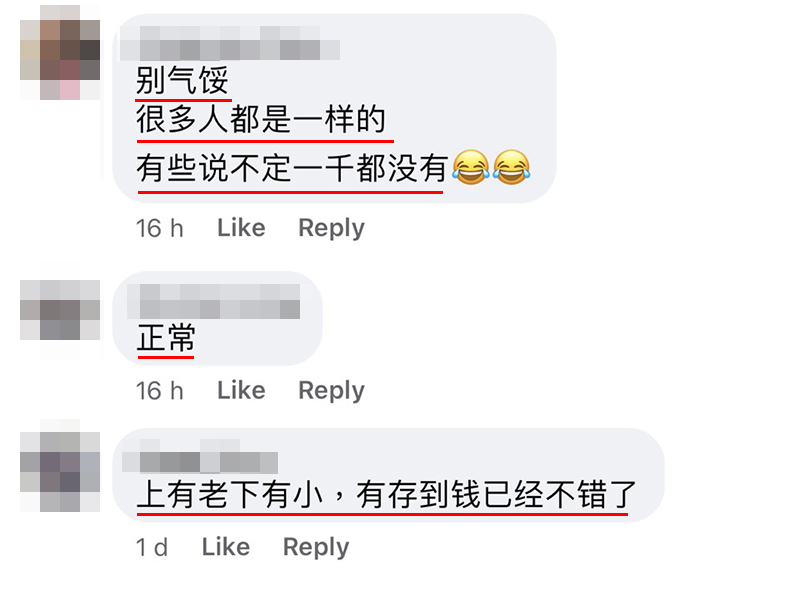
Task: Click the text 有存到钱已经不错了
Action: coord(496,495)
